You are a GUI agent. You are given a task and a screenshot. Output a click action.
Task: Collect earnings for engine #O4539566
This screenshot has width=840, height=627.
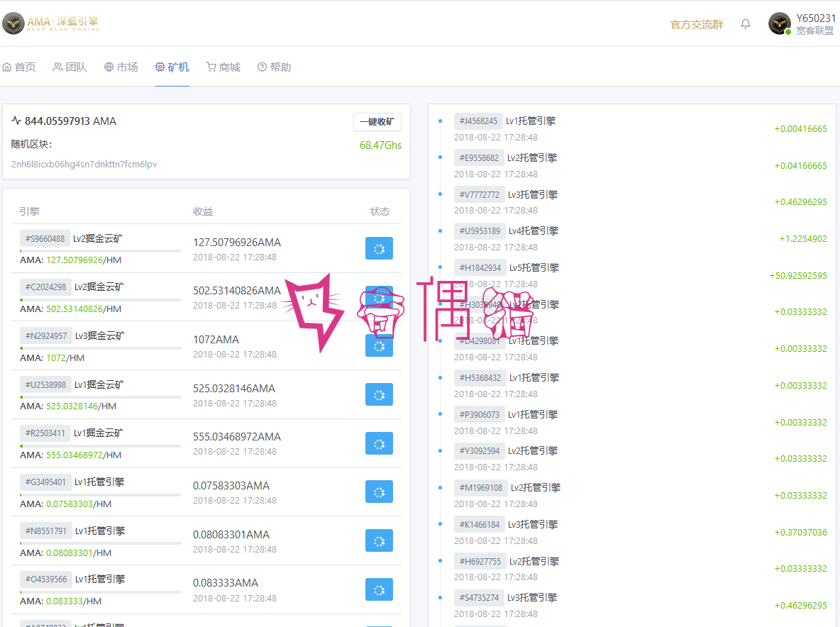click(x=380, y=589)
